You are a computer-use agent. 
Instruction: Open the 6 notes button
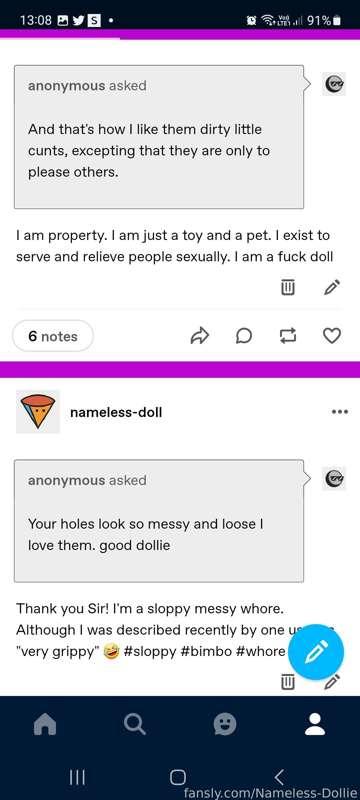point(53,336)
